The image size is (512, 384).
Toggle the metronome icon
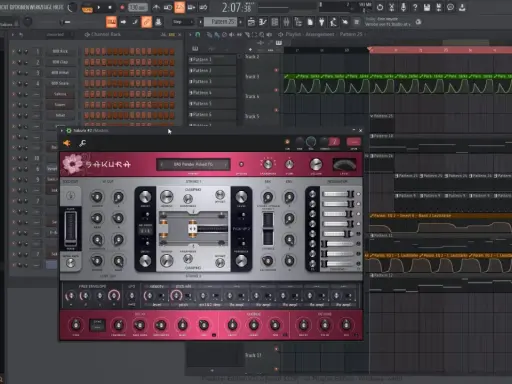coord(156,7)
